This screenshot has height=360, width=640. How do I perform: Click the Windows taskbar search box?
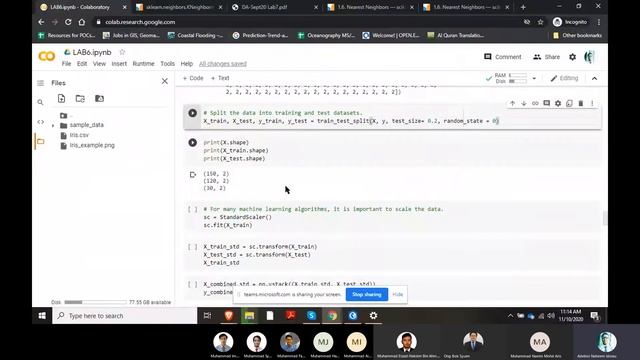[125, 316]
